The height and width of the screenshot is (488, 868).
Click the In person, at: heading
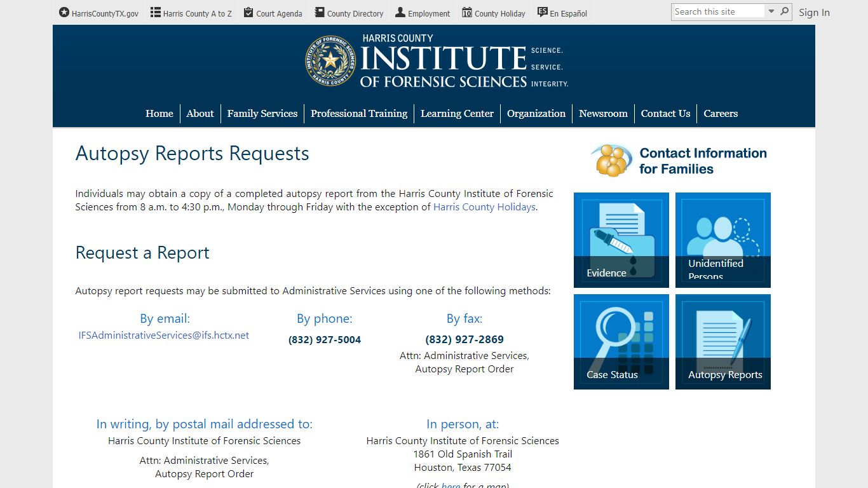tap(463, 424)
